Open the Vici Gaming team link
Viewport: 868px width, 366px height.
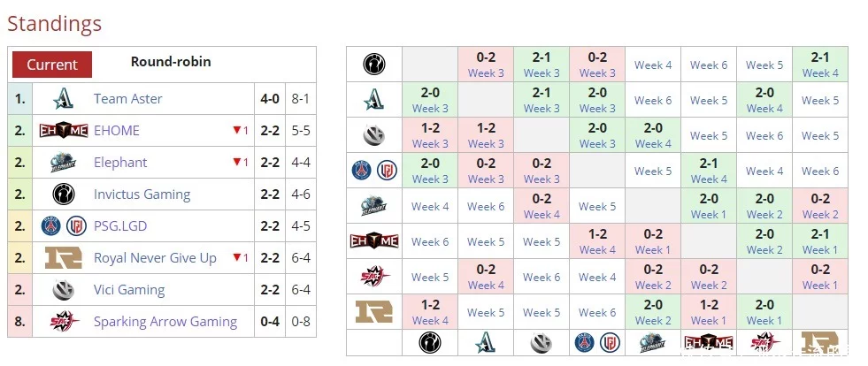(129, 290)
